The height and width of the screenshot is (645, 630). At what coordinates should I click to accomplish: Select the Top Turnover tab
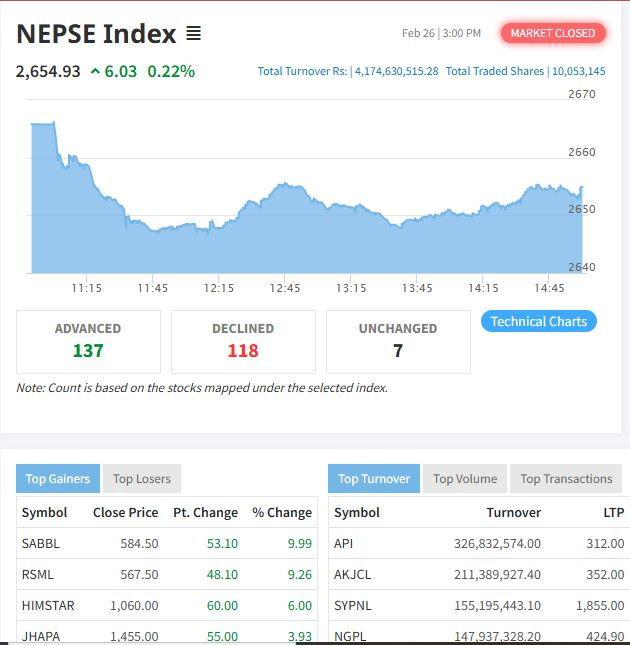[374, 479]
